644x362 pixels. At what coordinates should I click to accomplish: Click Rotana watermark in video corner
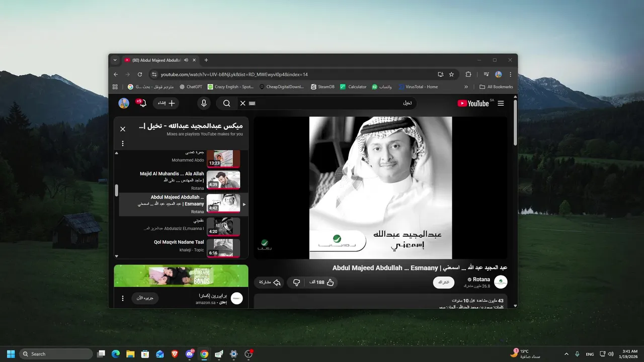264,245
